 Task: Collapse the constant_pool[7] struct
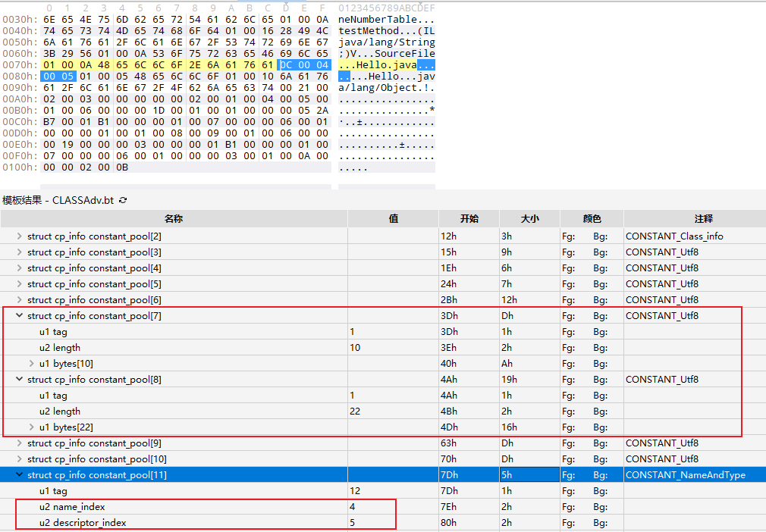[x=20, y=315]
